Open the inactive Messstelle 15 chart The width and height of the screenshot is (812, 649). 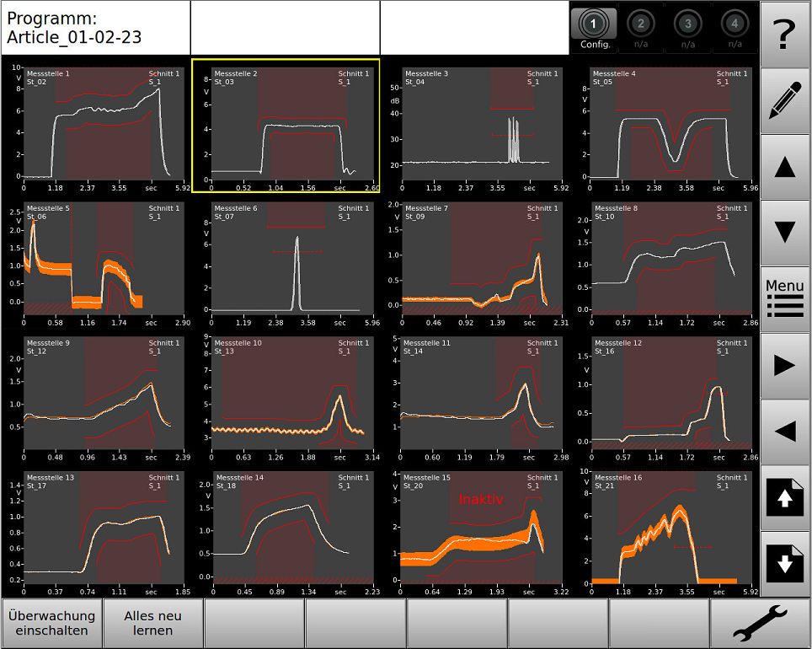[480, 529]
